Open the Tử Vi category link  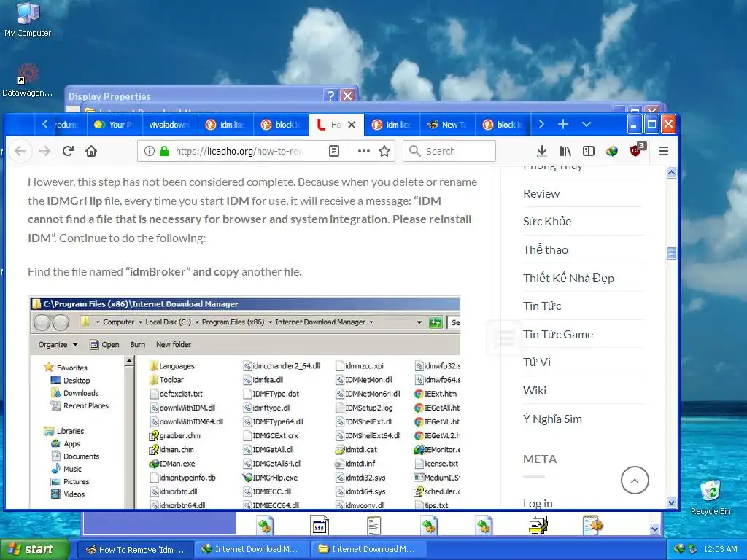point(536,362)
